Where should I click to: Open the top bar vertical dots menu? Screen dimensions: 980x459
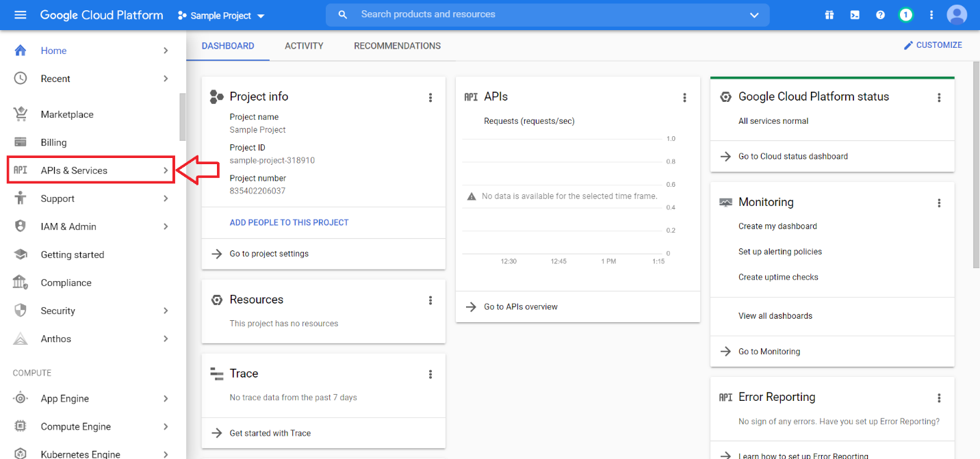[931, 14]
